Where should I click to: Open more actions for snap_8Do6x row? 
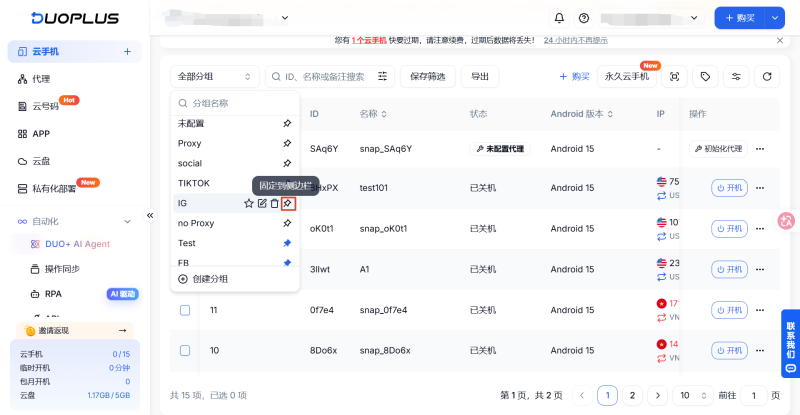point(760,351)
